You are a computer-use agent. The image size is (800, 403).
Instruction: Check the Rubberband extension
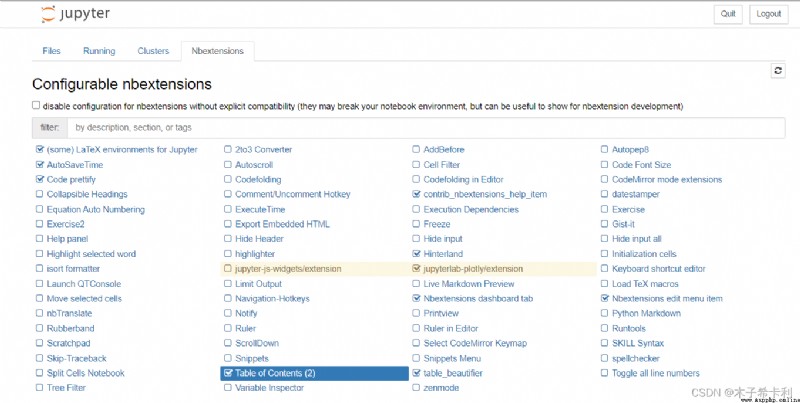pos(40,328)
